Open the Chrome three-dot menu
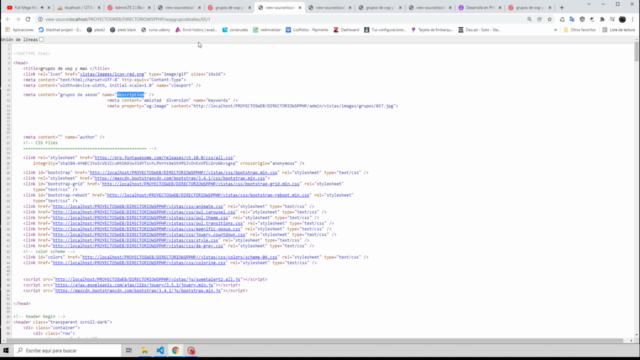The image size is (640, 360). [x=633, y=19]
